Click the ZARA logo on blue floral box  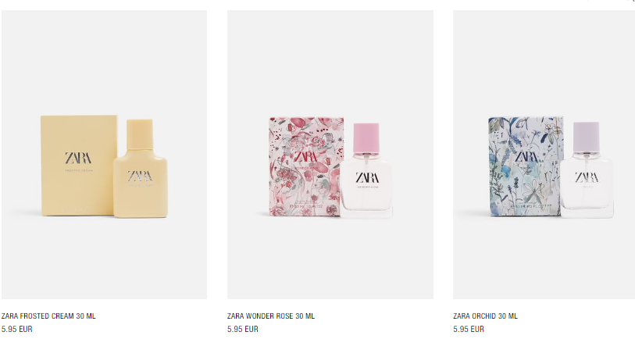pos(526,157)
